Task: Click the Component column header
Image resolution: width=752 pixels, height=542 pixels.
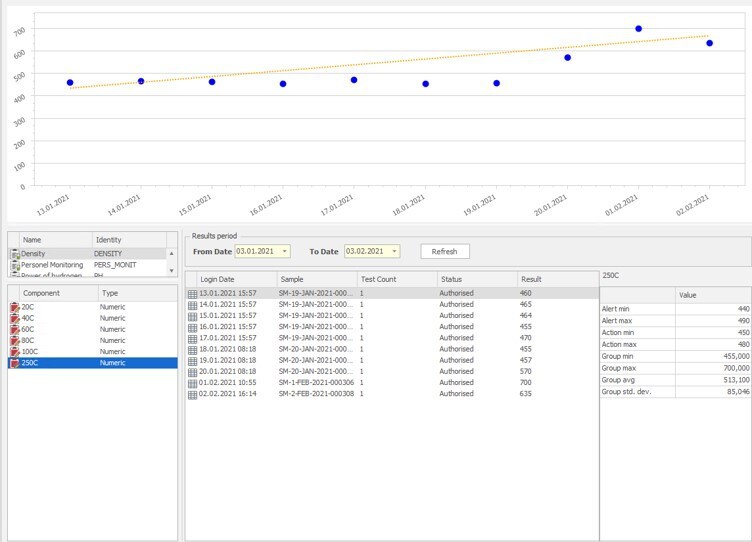Action: (x=59, y=293)
